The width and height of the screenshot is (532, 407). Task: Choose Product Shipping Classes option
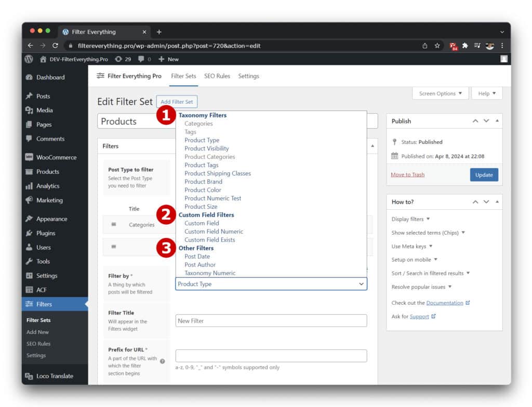point(218,173)
